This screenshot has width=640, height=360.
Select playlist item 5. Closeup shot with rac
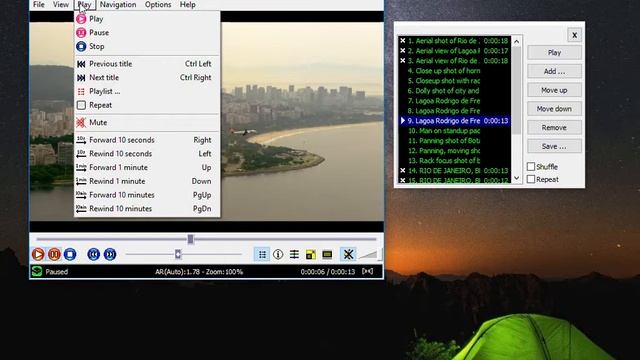pos(455,81)
